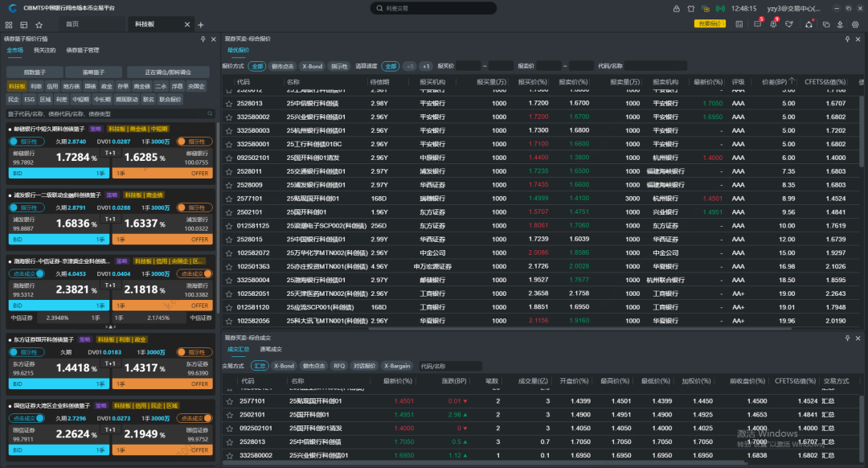The width and height of the screenshot is (868, 468).
Task: Click the 指数篮子 button
Action: [35, 72]
